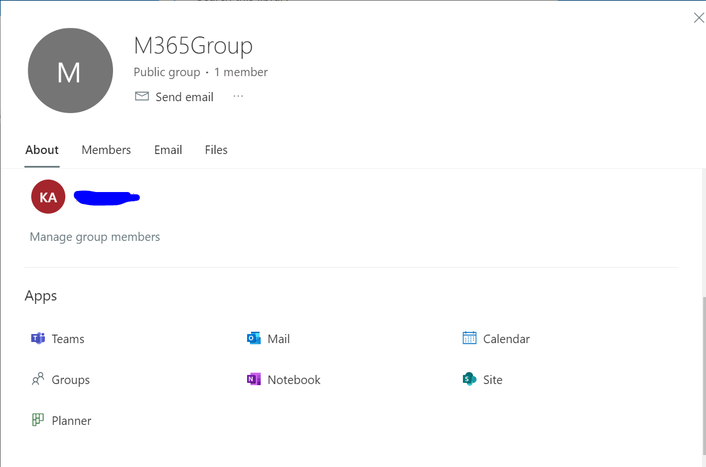
Task: Click the Groups app label
Action: coord(71,380)
